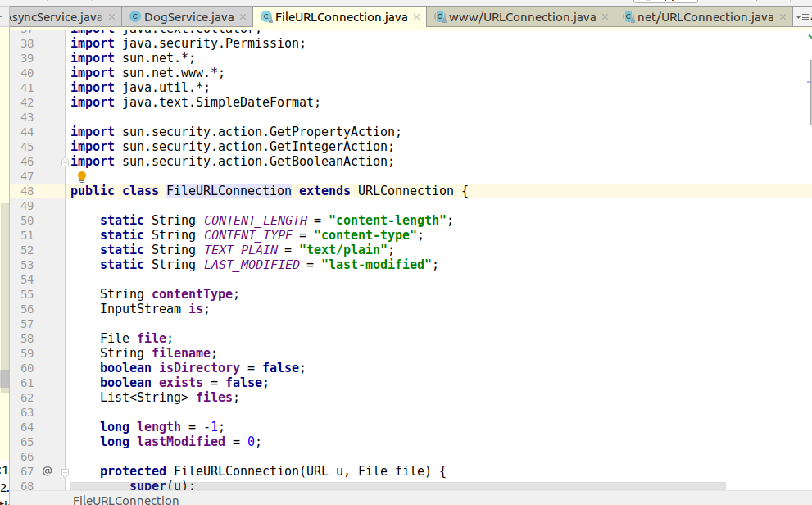The image size is (812, 505).
Task: Click the protected keyword on line 67
Action: click(133, 471)
